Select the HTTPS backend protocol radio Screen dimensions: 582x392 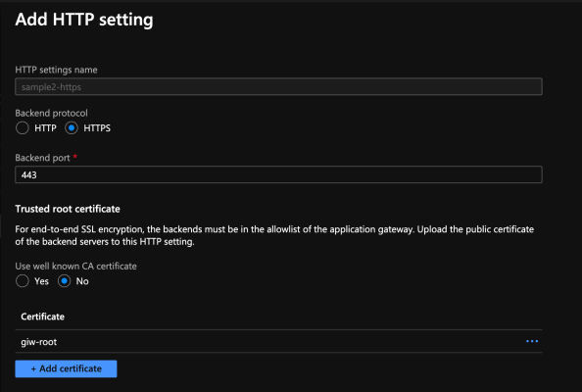tap(72, 128)
